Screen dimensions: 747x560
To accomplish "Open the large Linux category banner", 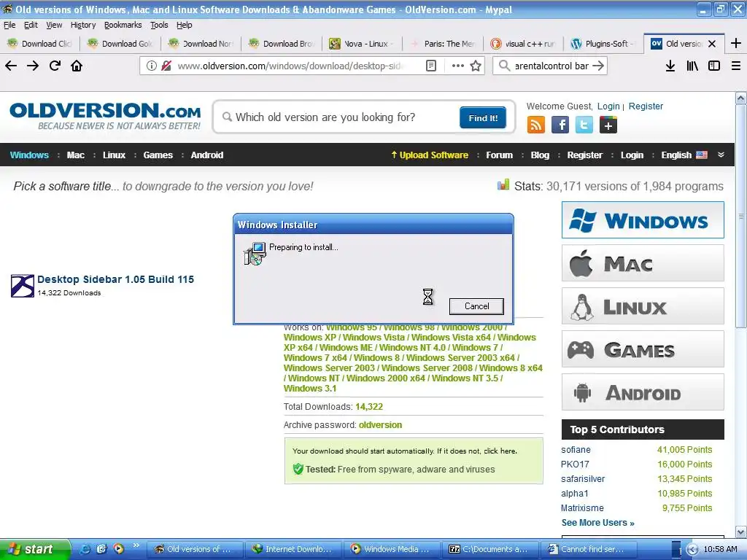I will (643, 306).
